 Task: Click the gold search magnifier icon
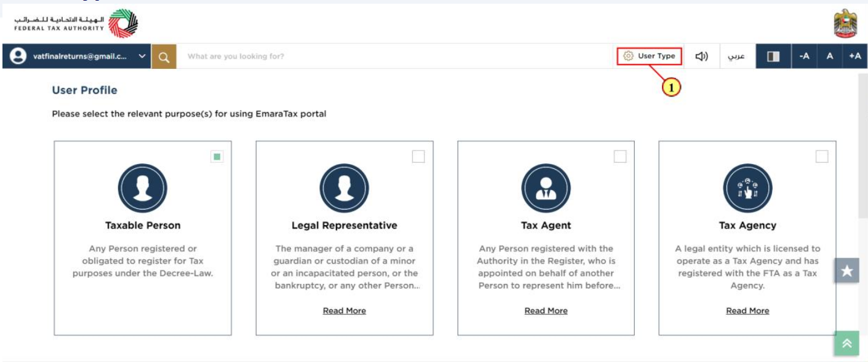pyautogui.click(x=164, y=57)
